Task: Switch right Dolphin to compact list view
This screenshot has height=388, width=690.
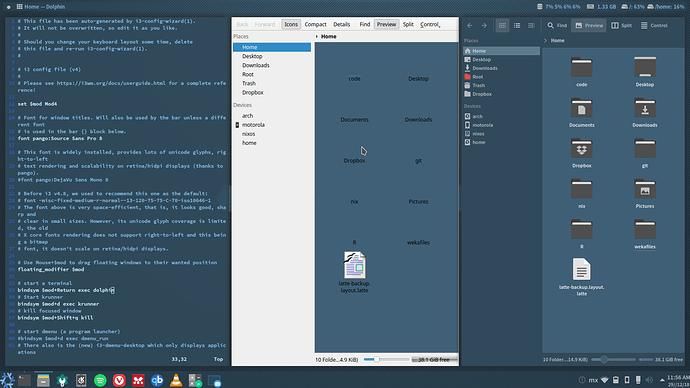Action: 517,26
